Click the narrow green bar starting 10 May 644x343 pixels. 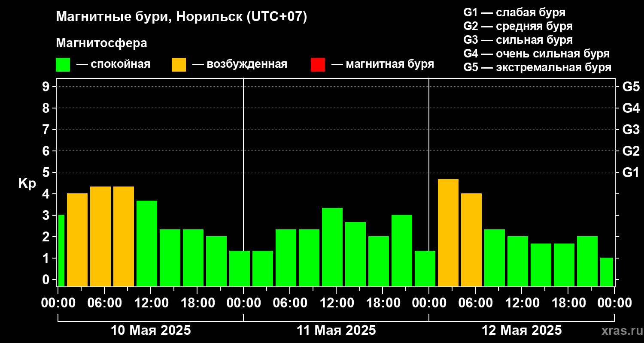[x=61, y=251]
